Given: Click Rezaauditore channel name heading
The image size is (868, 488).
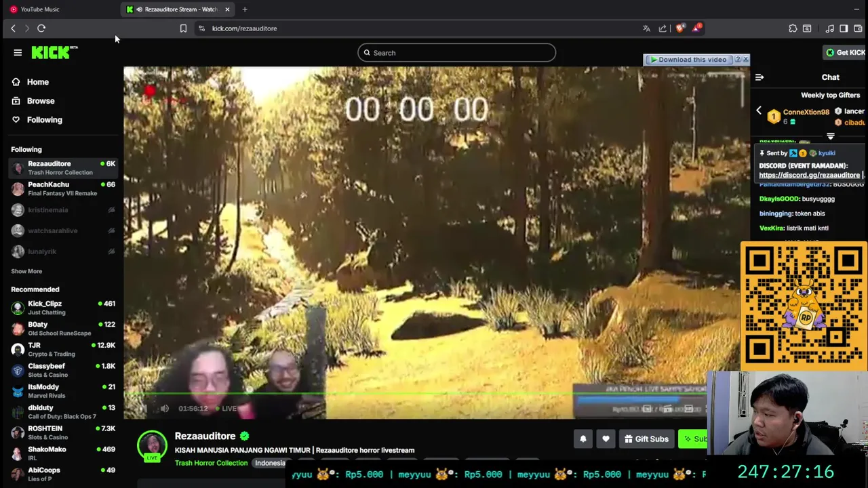Looking at the screenshot, I should 205,436.
